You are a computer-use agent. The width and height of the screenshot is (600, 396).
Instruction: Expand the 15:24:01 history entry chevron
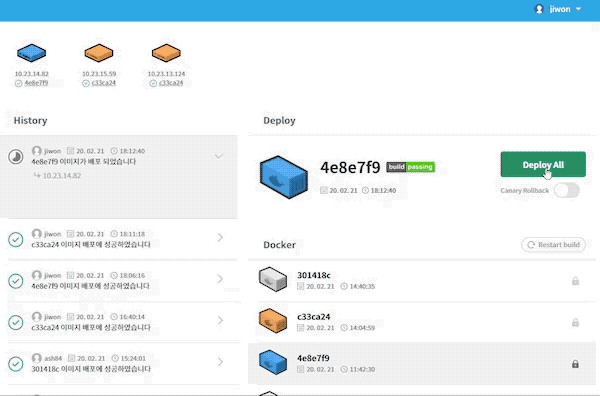[220, 362]
